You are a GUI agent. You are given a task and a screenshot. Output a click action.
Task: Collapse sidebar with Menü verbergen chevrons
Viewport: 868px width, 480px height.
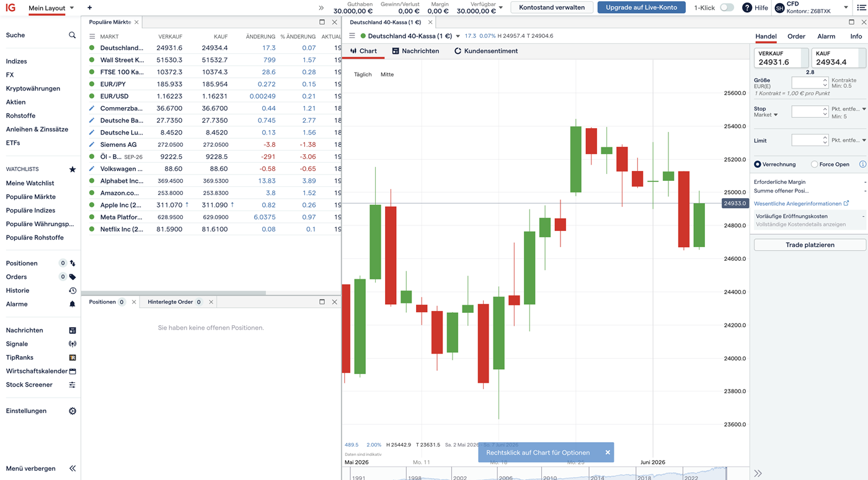click(x=73, y=469)
